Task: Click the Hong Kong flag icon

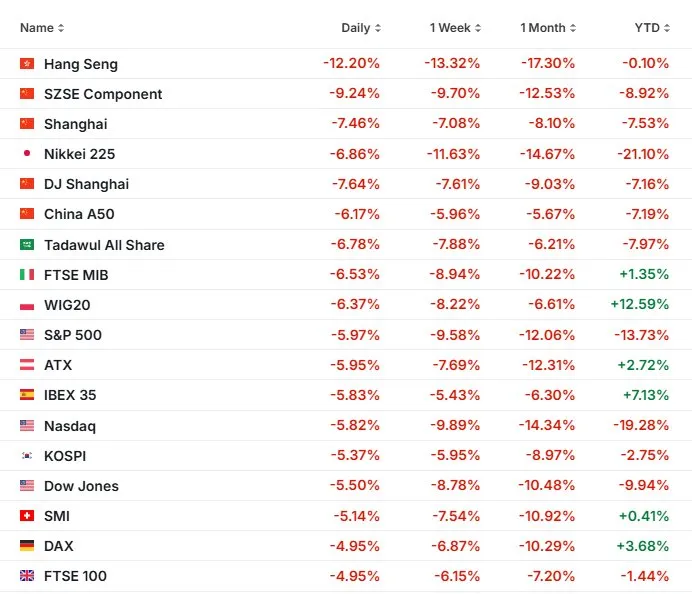Action: pos(27,64)
